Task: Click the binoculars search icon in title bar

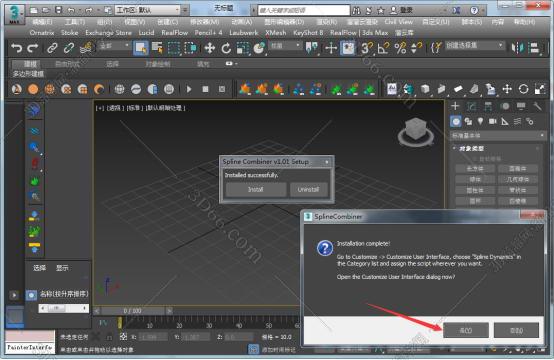Action: pyautogui.click(x=356, y=10)
